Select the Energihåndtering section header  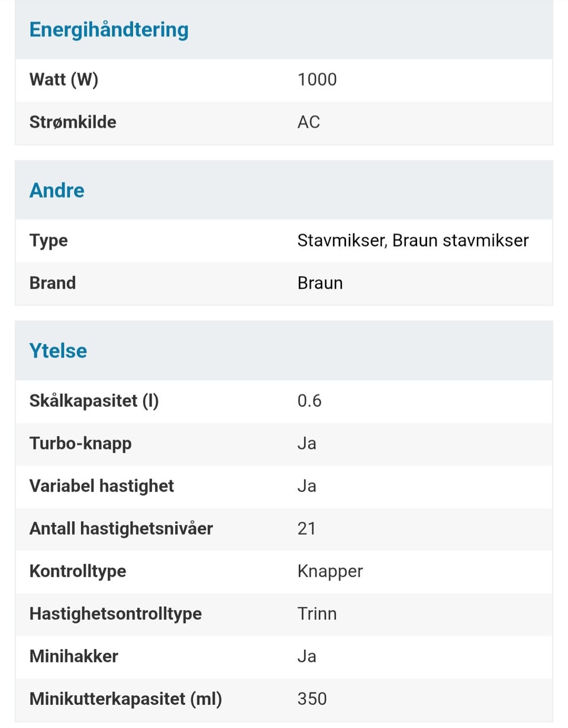(x=109, y=30)
